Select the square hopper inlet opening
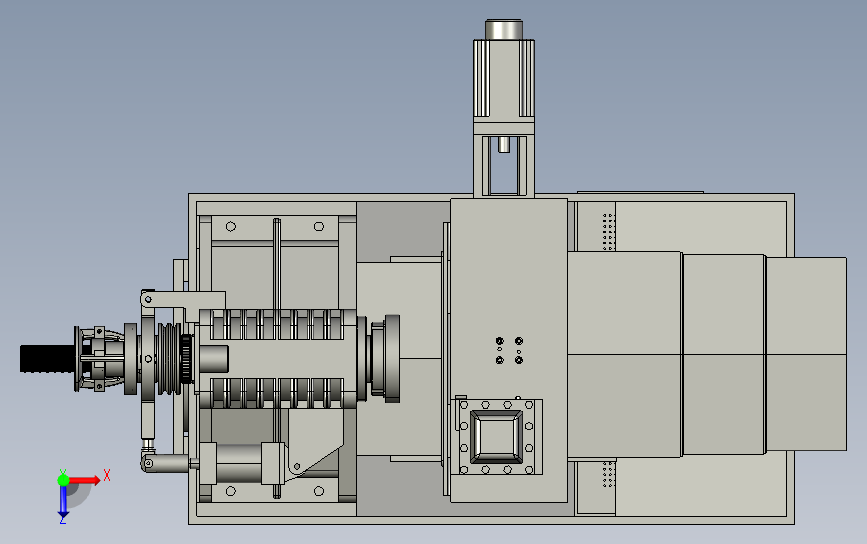The height and width of the screenshot is (544, 867). tap(496, 437)
